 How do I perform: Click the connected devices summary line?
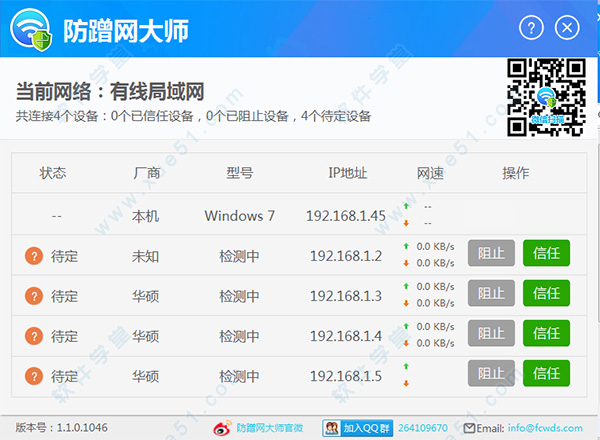tap(193, 116)
